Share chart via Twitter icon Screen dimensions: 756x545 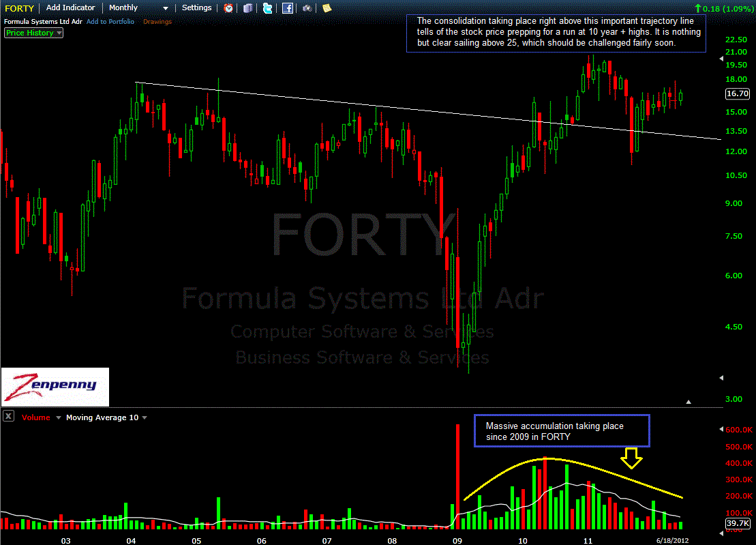[x=268, y=8]
